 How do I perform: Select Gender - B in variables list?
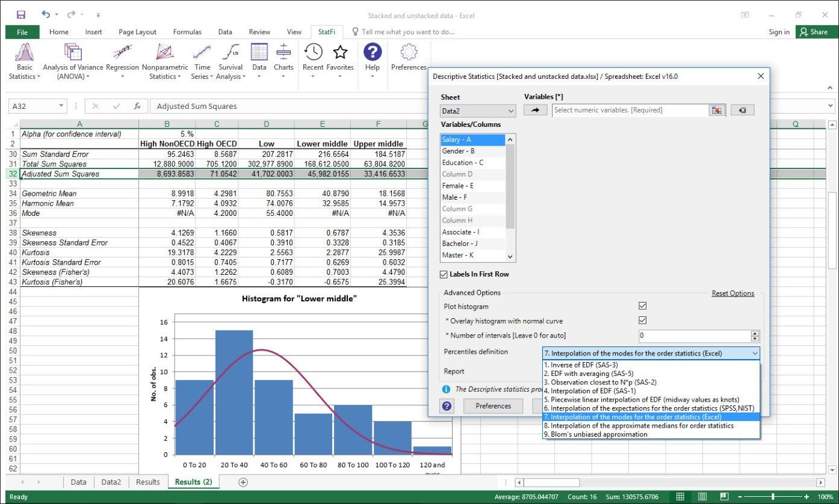pyautogui.click(x=473, y=151)
